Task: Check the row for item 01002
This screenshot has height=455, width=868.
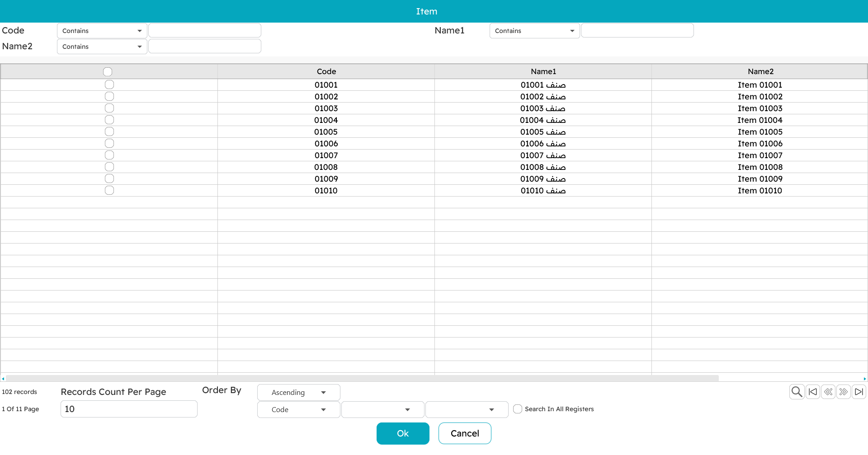Action: point(109,96)
